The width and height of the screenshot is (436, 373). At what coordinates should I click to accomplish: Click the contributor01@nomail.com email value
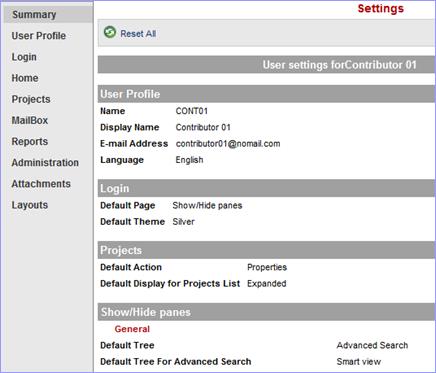pyautogui.click(x=228, y=144)
